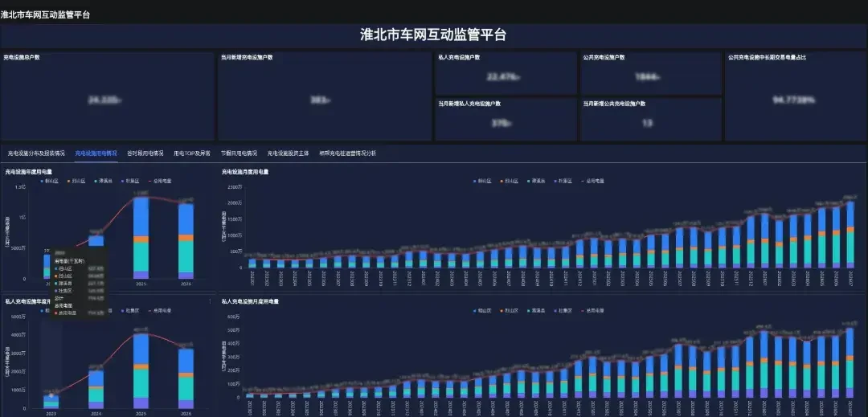The image size is (868, 417).
Task: Toggle 总用电量 legend in 私人充电设施年度用电量 chart
Action: tap(160, 311)
